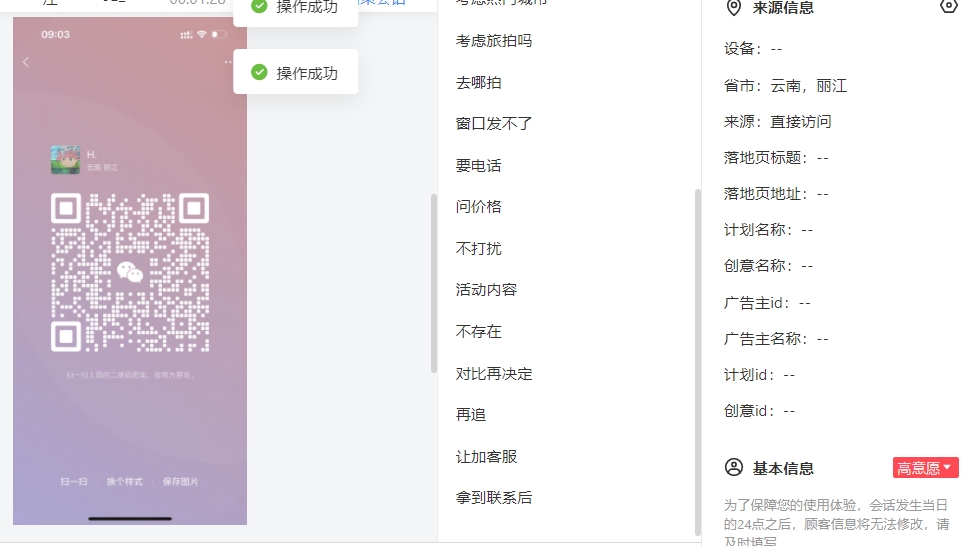Select the 窗口发不了 quick reply
This screenshot has height=546, width=977.
click(493, 124)
